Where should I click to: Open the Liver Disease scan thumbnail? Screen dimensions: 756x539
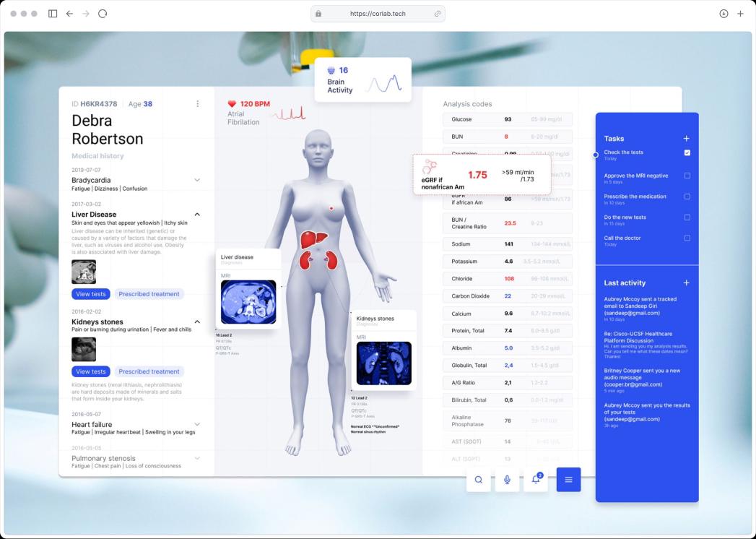point(84,272)
